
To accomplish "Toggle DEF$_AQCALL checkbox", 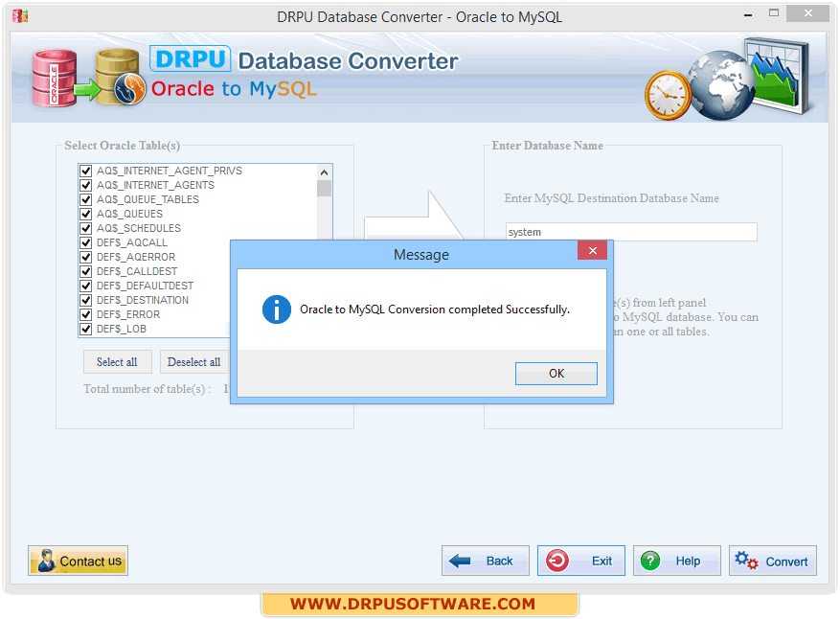I will pyautogui.click(x=85, y=242).
